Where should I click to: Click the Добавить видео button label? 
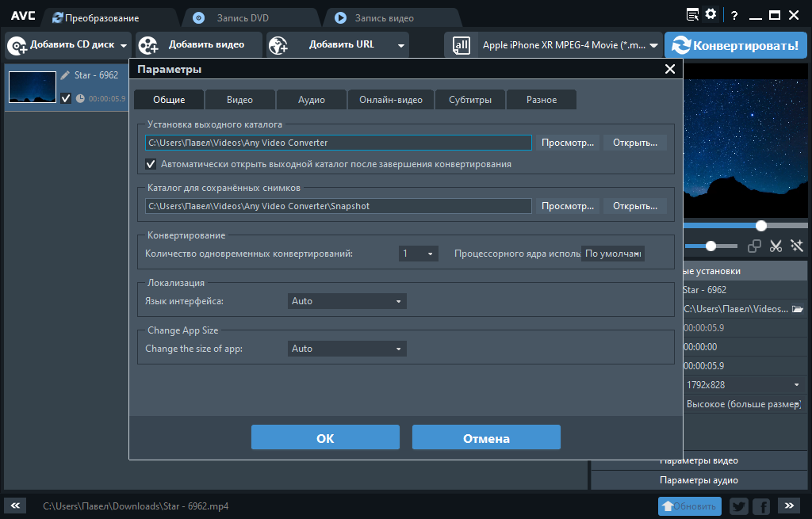click(x=207, y=44)
